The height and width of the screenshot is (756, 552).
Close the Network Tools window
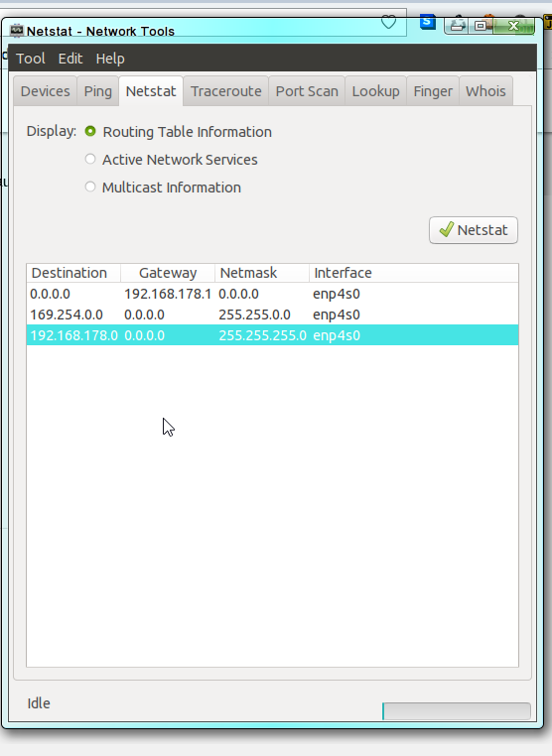[x=514, y=25]
